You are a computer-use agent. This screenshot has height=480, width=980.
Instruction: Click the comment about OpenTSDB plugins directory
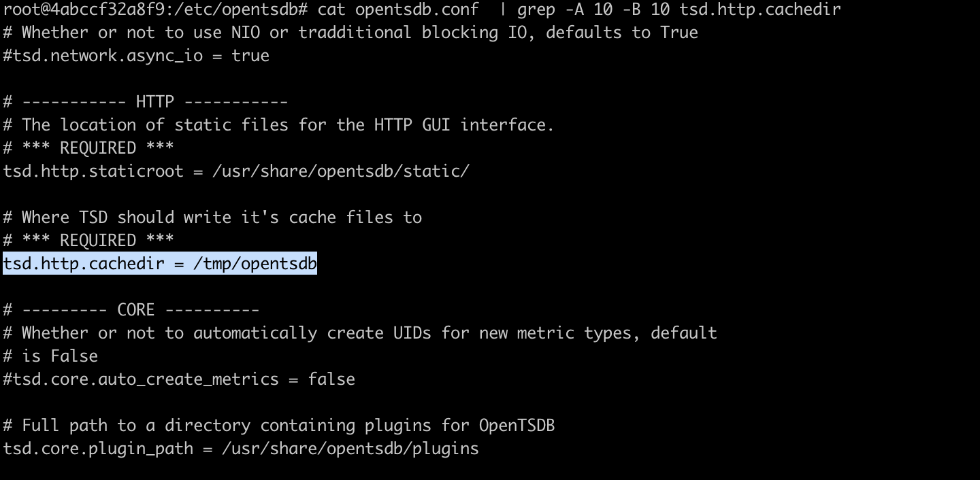coord(279,426)
